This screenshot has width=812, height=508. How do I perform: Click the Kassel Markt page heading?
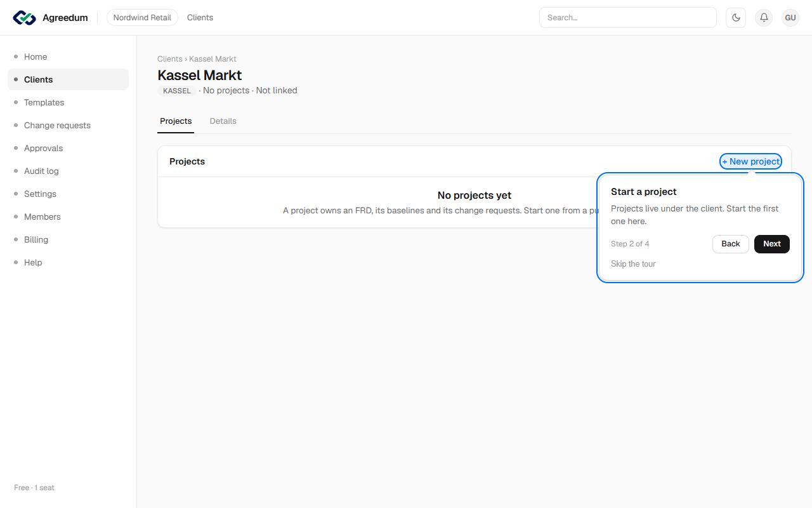(x=200, y=76)
